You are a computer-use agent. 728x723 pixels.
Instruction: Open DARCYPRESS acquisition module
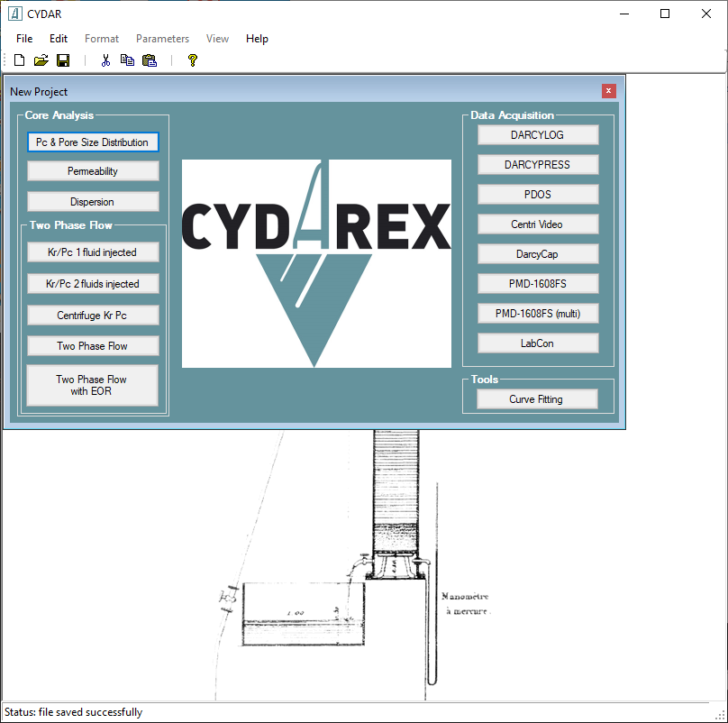(538, 164)
